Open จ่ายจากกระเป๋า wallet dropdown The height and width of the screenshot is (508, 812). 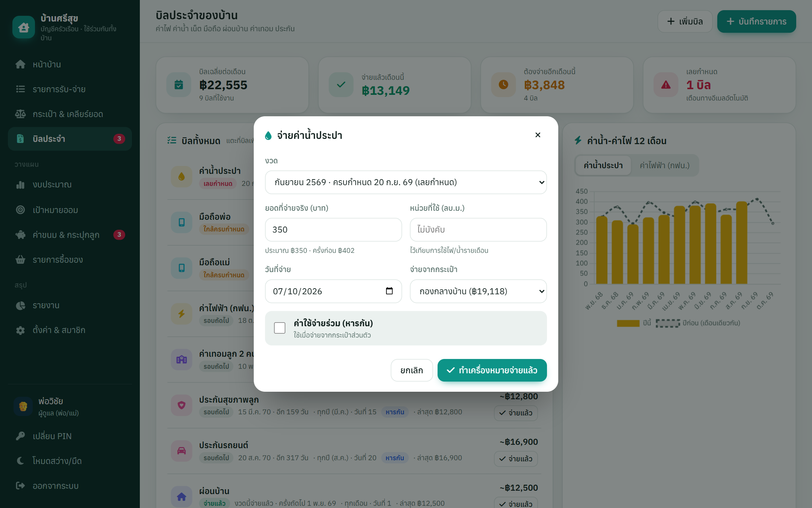click(x=478, y=291)
